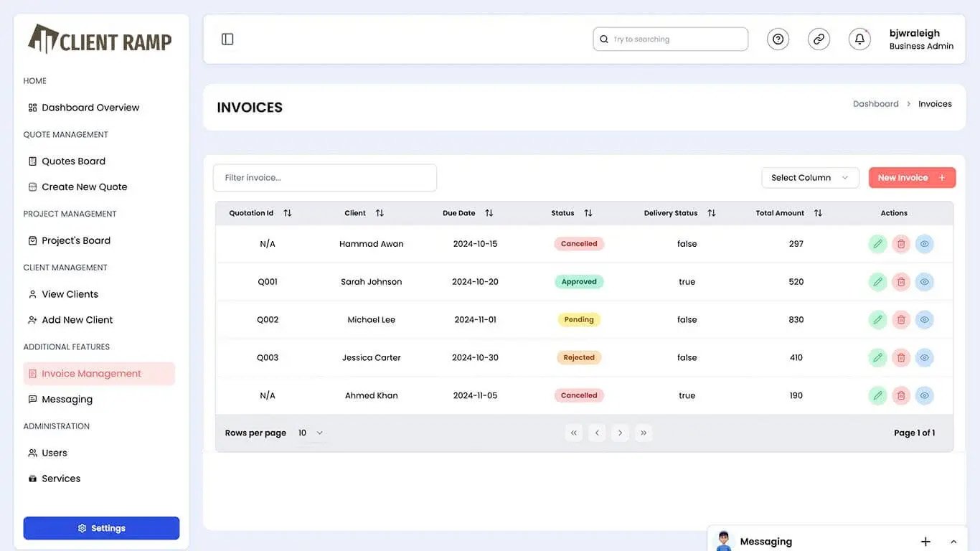Sort by Quotation Id column
Image resolution: width=980 pixels, height=551 pixels.
[288, 213]
